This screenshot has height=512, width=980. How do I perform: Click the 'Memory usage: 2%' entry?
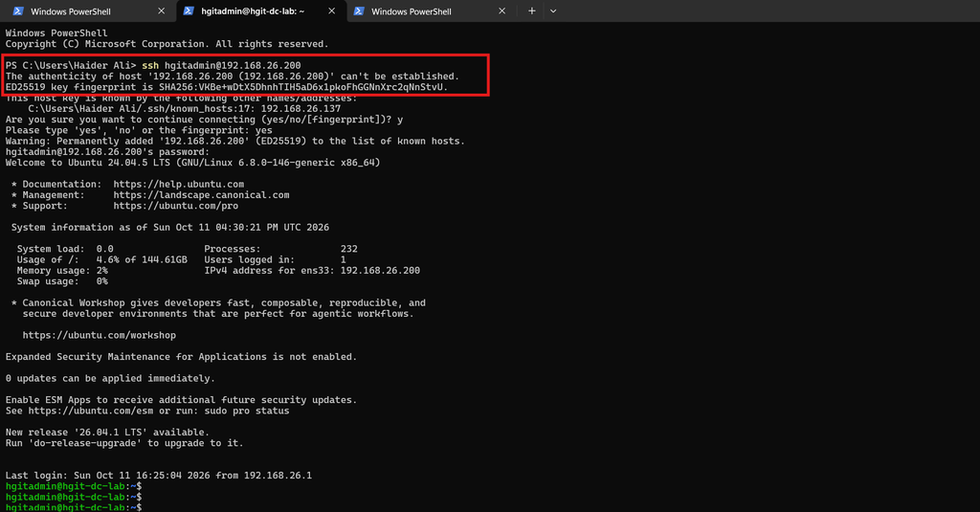click(x=62, y=271)
